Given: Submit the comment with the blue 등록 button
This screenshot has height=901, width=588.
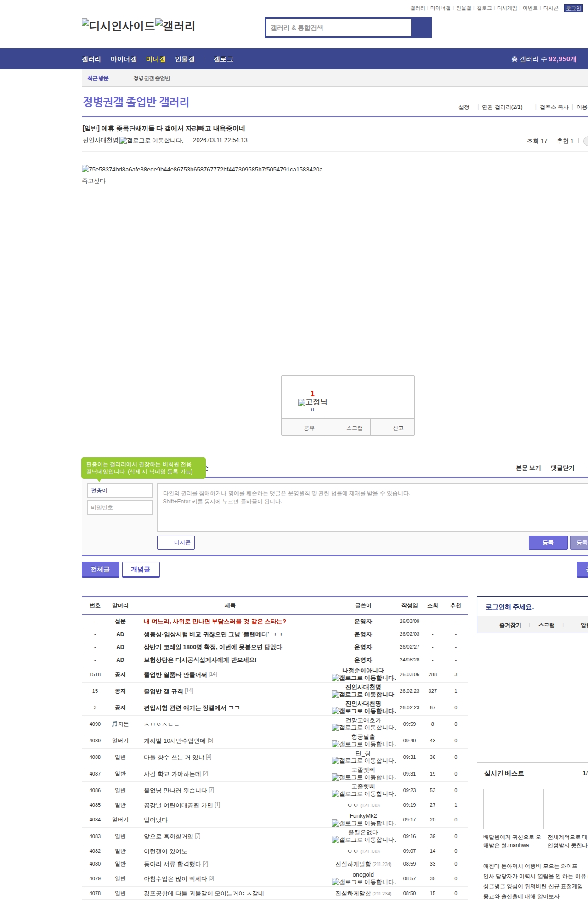Looking at the screenshot, I should click(548, 542).
